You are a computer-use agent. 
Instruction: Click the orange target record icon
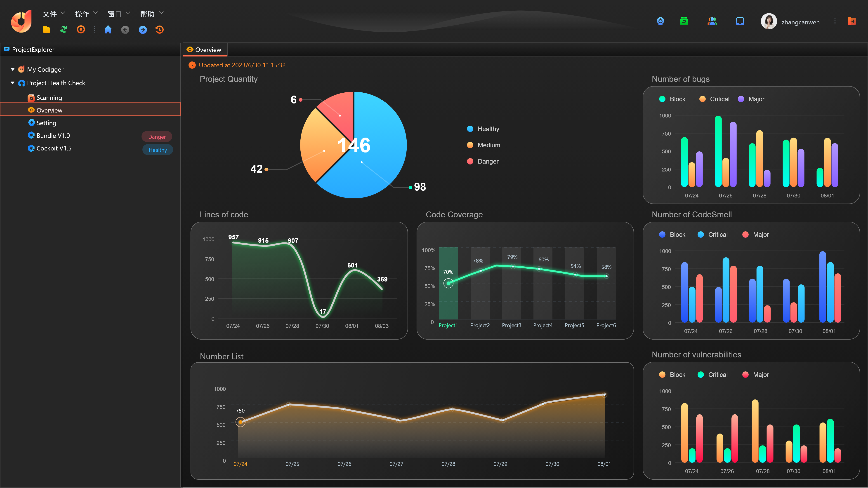(81, 30)
